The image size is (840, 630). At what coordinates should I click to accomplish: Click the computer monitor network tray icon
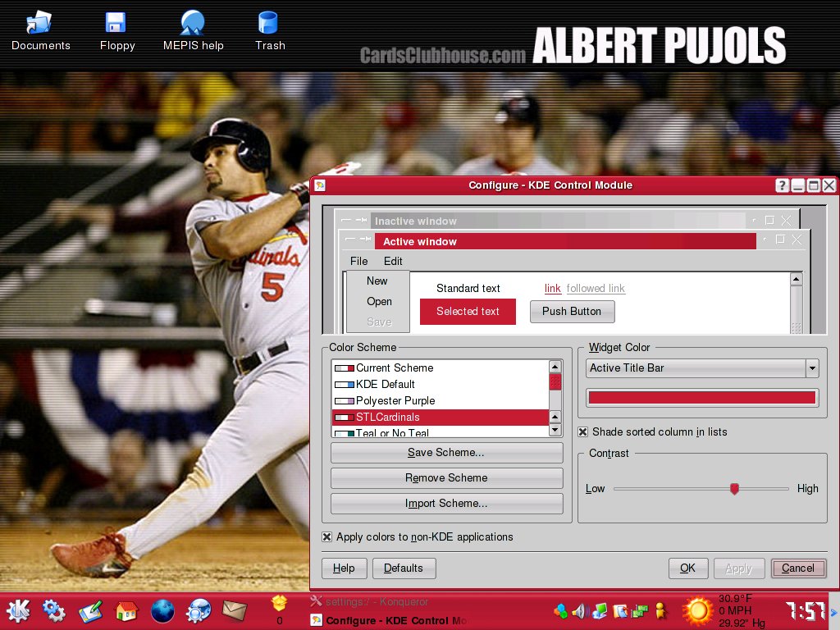pos(600,610)
